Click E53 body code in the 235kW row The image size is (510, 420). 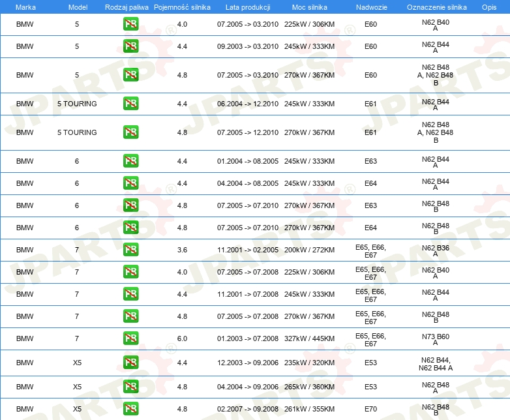click(370, 362)
